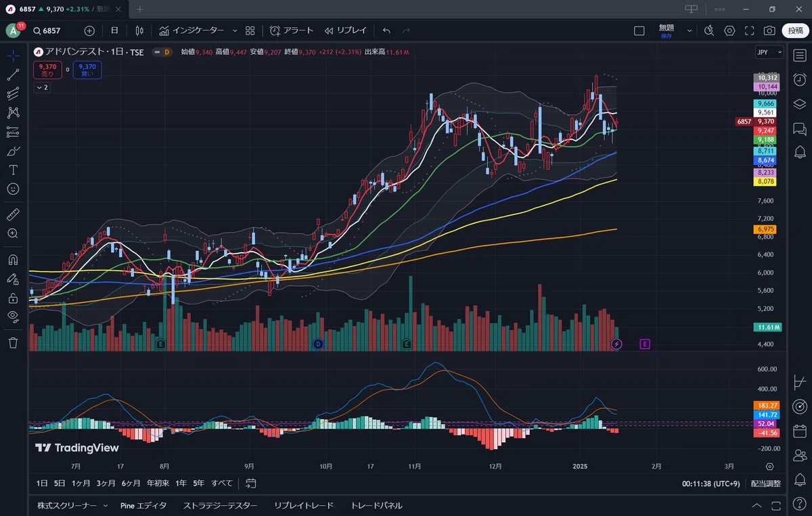The image size is (812, 516).
Task: Open the リプレイトレード tab
Action: pos(304,506)
